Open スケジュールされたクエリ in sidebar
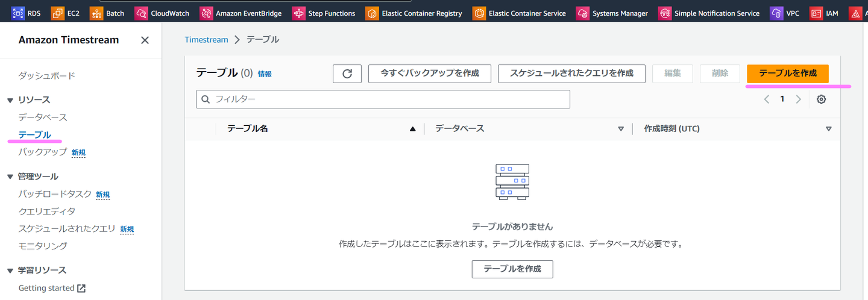Viewport: 868px width, 300px height. pyautogui.click(x=67, y=229)
